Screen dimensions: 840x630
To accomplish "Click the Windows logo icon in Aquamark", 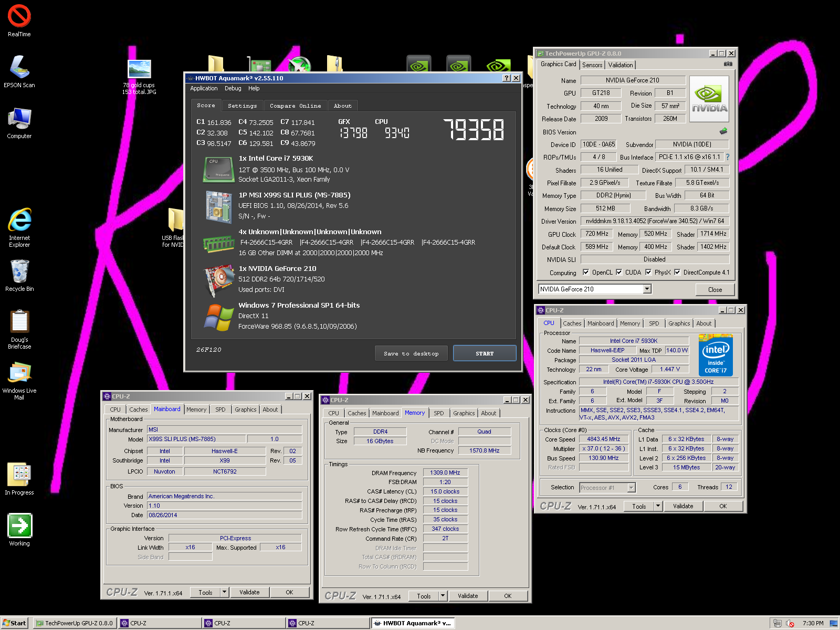I will tap(219, 317).
